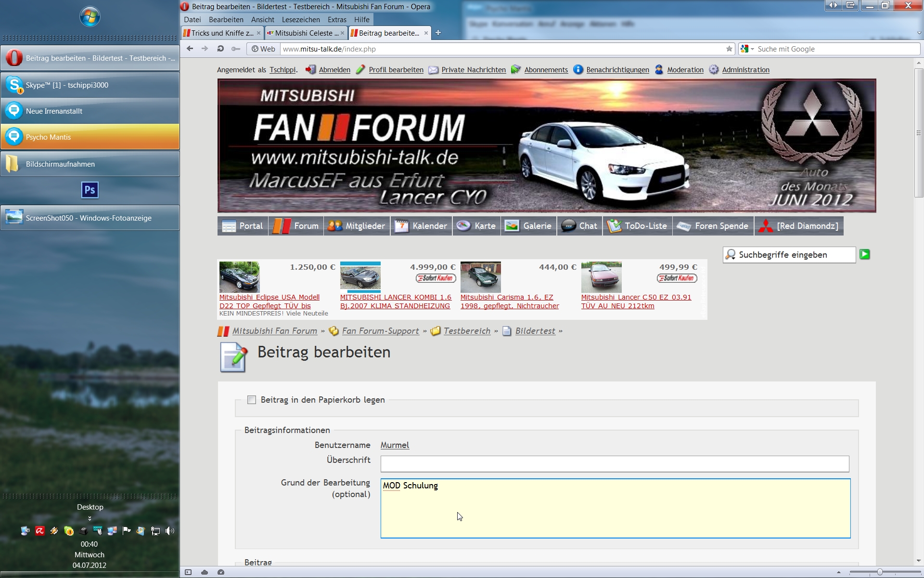The image size is (924, 578).
Task: Click the 'Suchbegriffe eingeben' search field
Action: 789,255
